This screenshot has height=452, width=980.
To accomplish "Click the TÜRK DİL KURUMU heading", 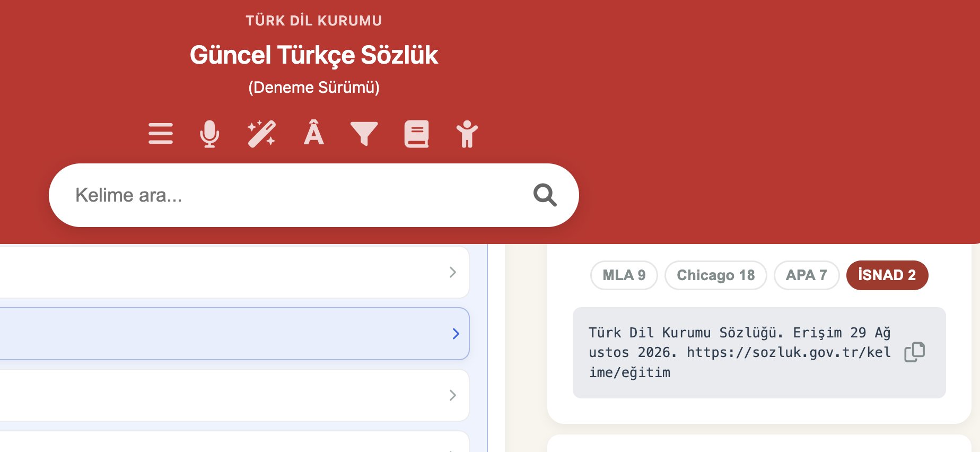I will (314, 21).
